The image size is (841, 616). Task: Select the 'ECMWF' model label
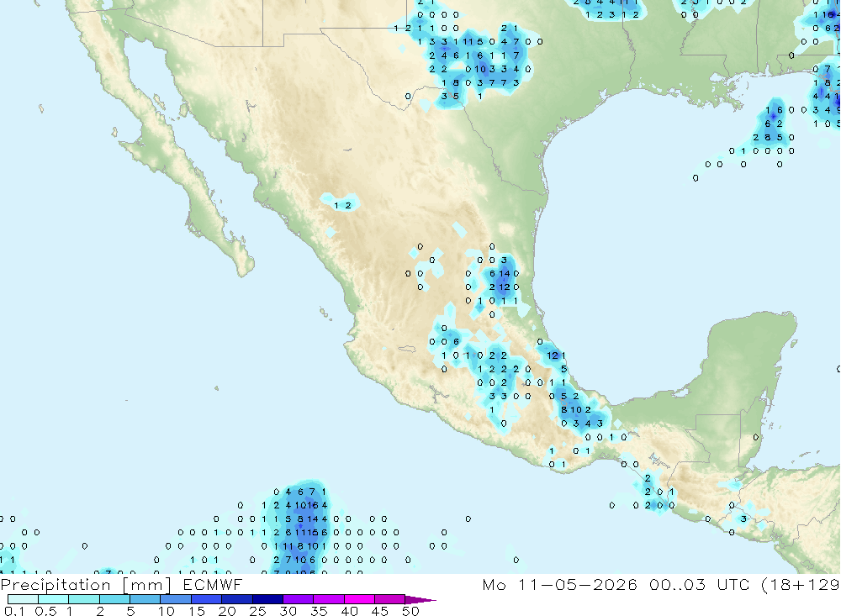pos(213,584)
